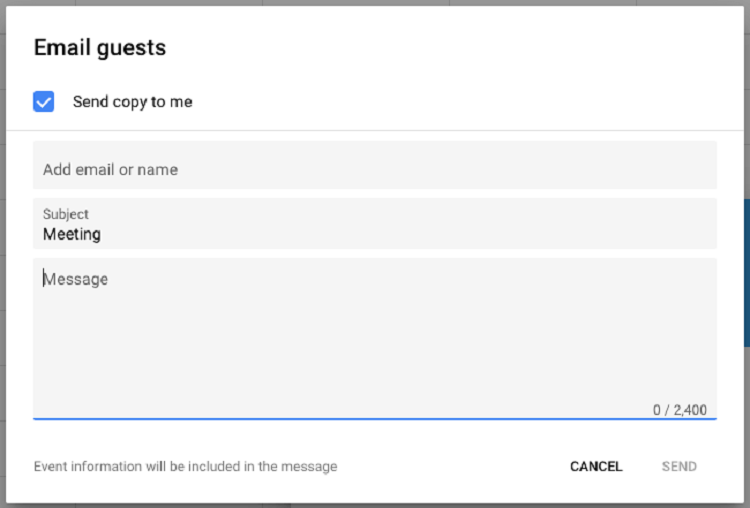The width and height of the screenshot is (750, 508).
Task: Click the blue underline of Message field
Action: [375, 419]
